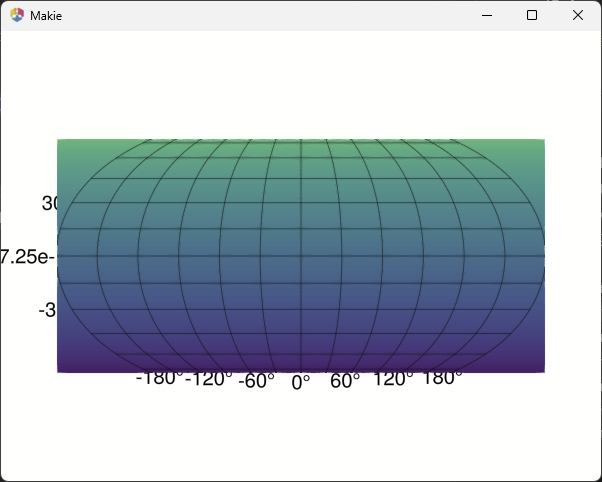
Task: Click the -60° longitude tick label
Action: (x=256, y=381)
